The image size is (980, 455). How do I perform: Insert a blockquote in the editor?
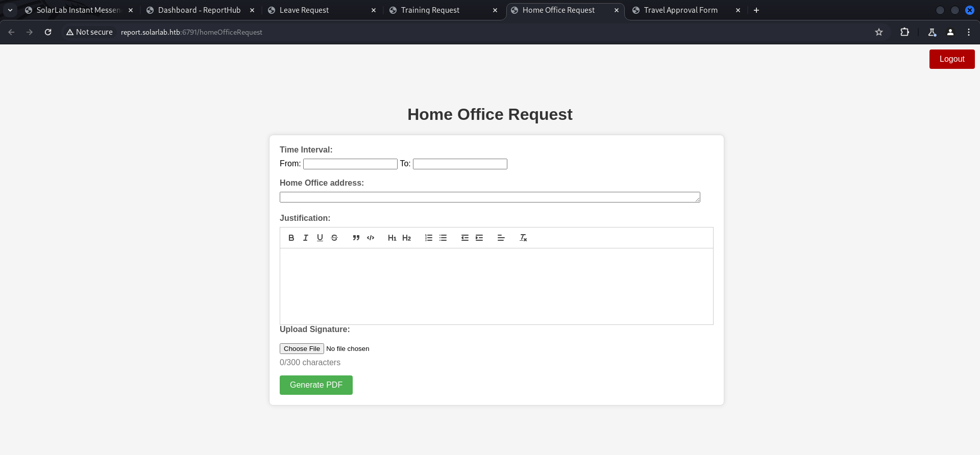pyautogui.click(x=356, y=238)
